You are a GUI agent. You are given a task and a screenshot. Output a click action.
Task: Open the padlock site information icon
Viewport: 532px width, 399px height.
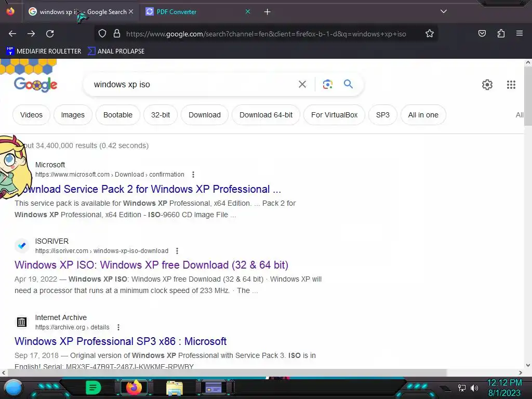117,34
